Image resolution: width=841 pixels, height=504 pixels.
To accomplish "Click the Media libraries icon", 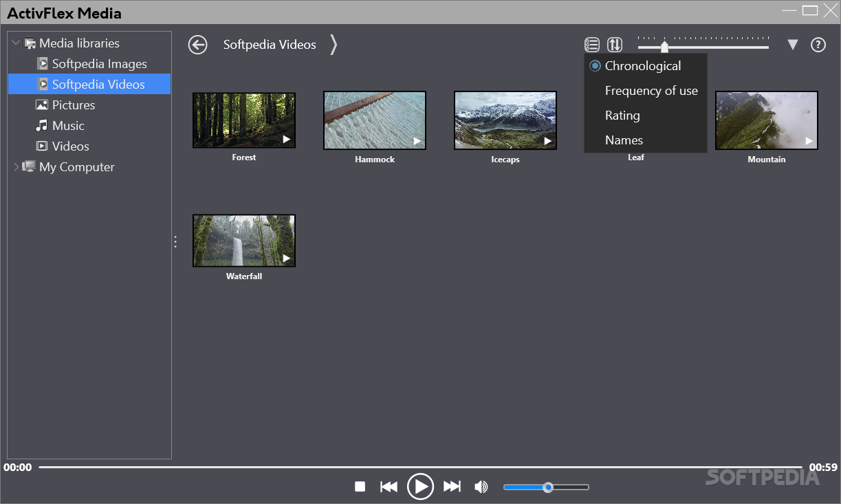I will [30, 43].
